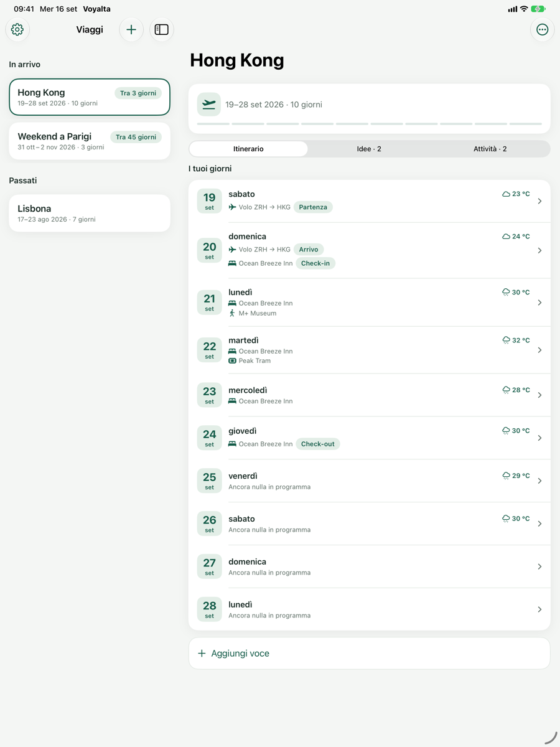Click the Check-out tag on giovedì
Screen dimensions: 560x747
(318, 444)
